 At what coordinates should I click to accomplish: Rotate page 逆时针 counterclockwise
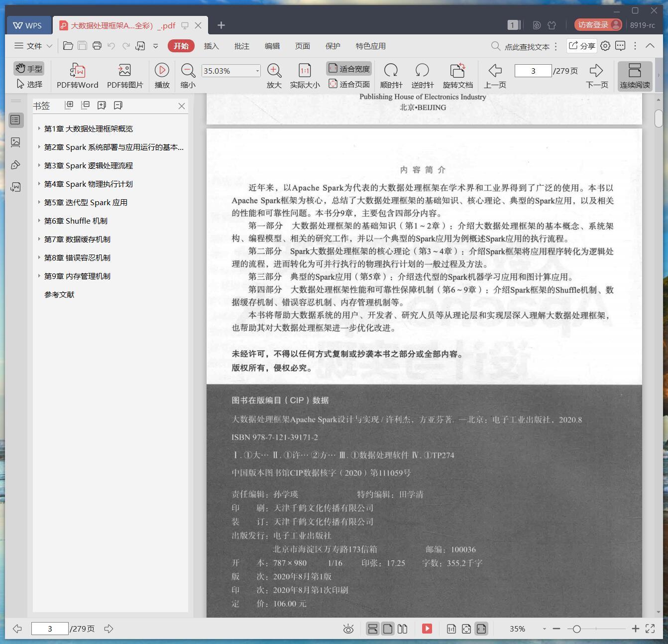(422, 76)
